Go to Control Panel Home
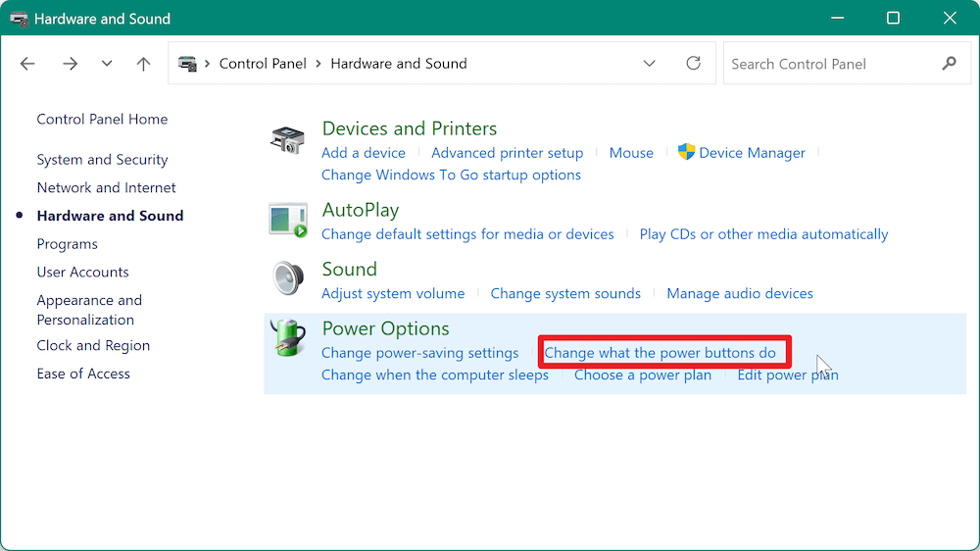Screen dimensions: 980x551 point(102,119)
